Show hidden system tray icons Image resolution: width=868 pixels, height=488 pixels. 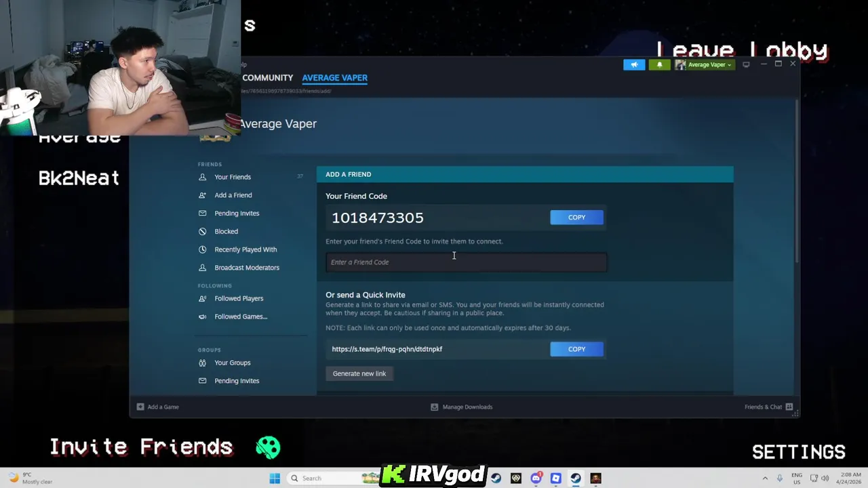click(x=765, y=479)
